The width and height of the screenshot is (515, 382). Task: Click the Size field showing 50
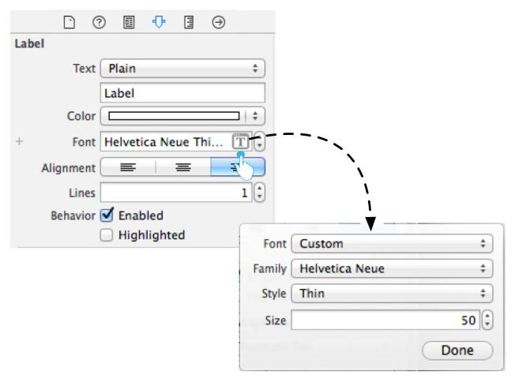click(x=385, y=320)
